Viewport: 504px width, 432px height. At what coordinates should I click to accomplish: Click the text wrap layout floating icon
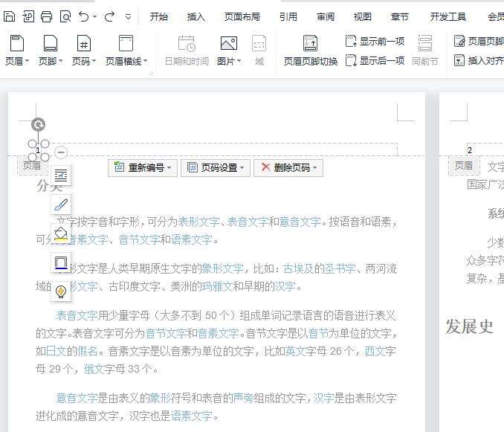point(61,175)
